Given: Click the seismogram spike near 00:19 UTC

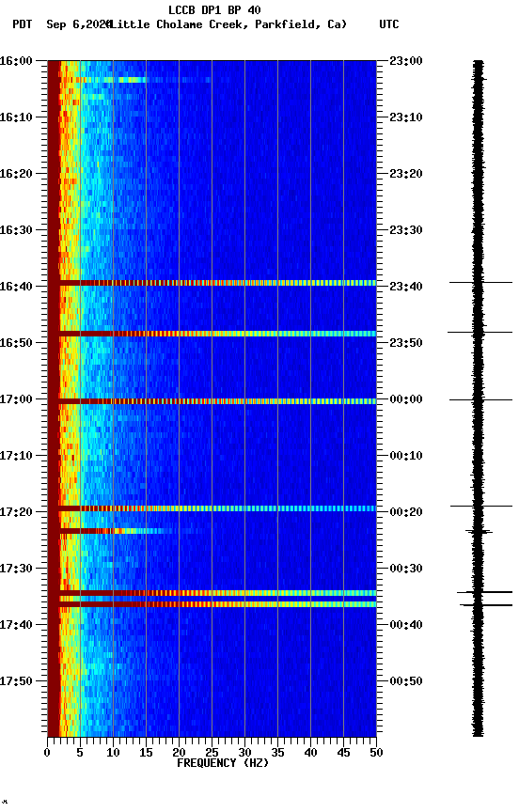Looking at the screenshot, I should click(x=481, y=506).
